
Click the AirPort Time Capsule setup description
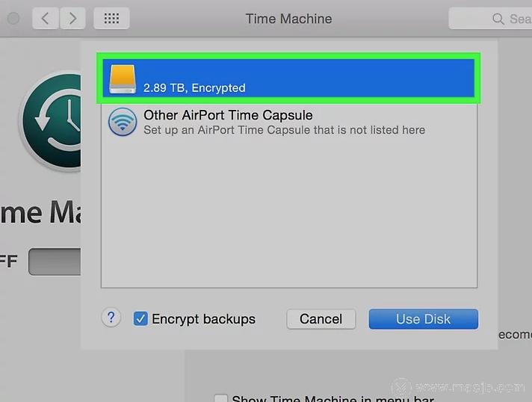tap(284, 130)
